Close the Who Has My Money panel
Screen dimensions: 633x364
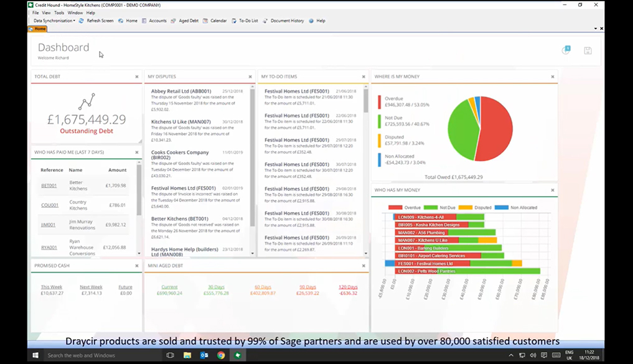point(553,190)
